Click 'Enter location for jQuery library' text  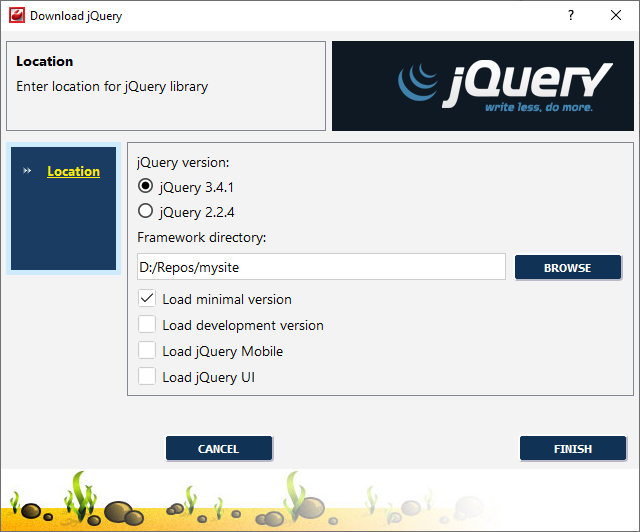[112, 87]
